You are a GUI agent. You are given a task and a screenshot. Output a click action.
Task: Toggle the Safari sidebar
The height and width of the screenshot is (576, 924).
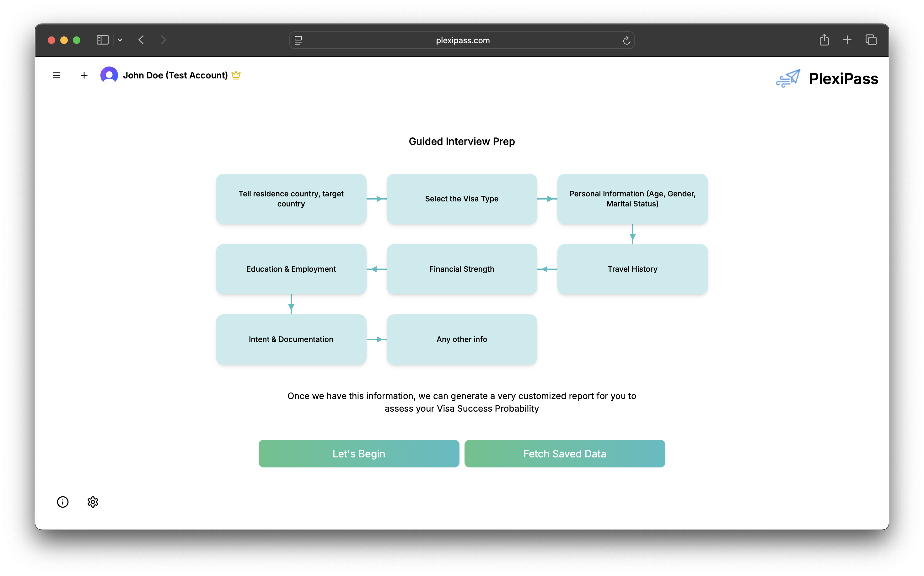click(x=103, y=40)
